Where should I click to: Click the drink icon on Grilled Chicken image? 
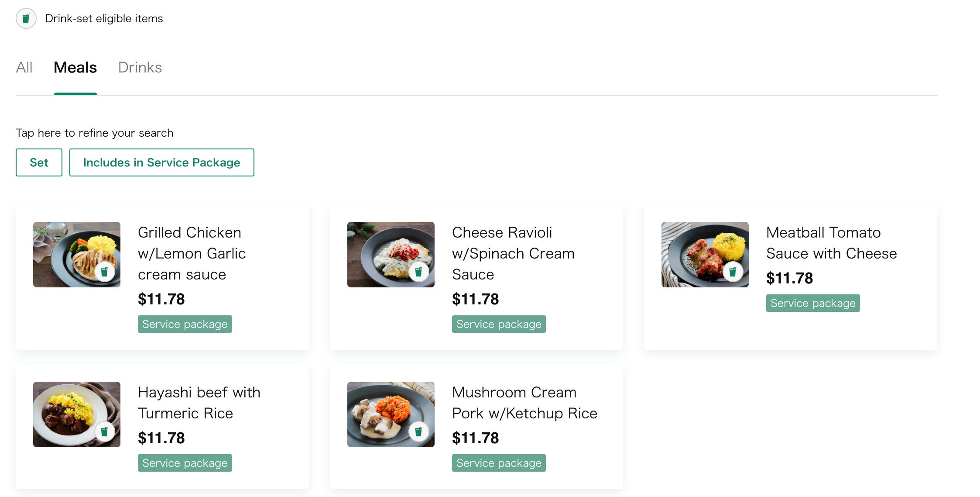click(x=105, y=271)
